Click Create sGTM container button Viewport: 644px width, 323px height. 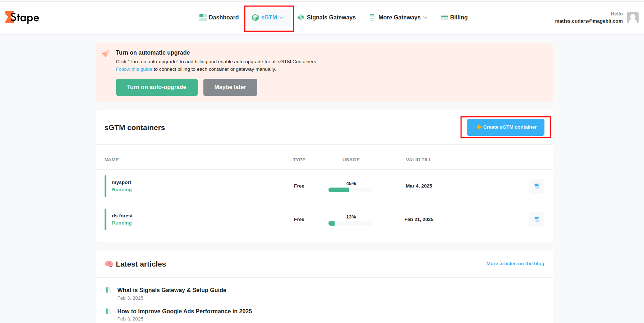pyautogui.click(x=506, y=127)
